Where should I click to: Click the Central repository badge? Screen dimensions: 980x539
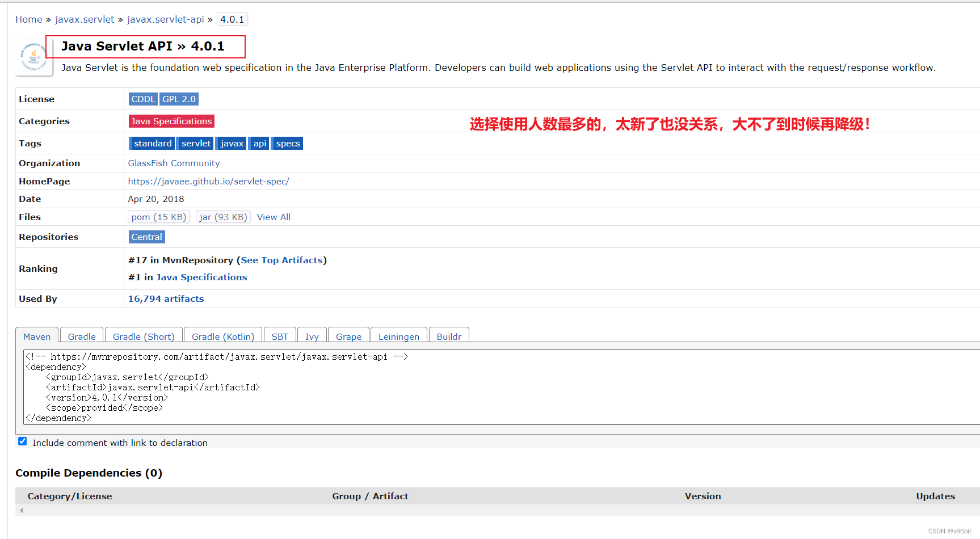(x=146, y=237)
